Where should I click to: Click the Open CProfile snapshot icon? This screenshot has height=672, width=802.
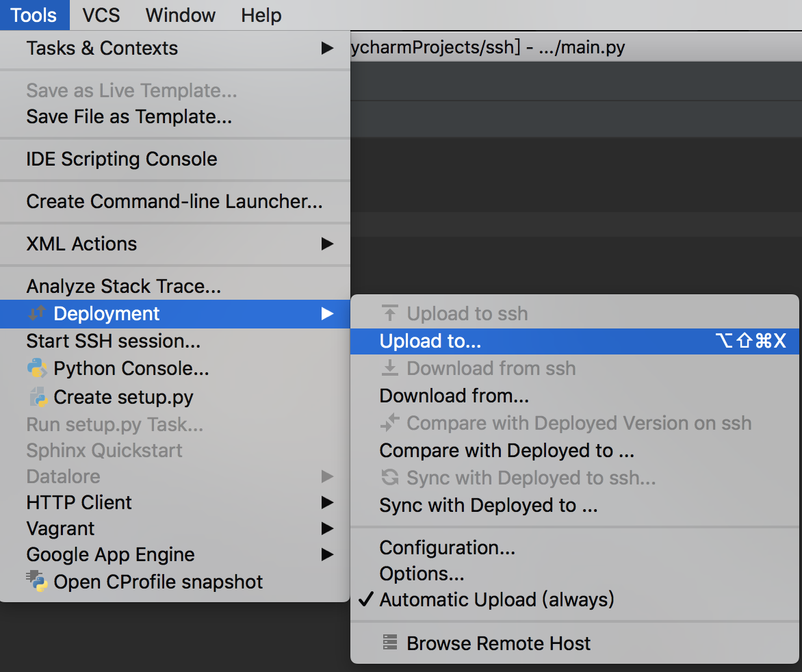click(x=37, y=581)
